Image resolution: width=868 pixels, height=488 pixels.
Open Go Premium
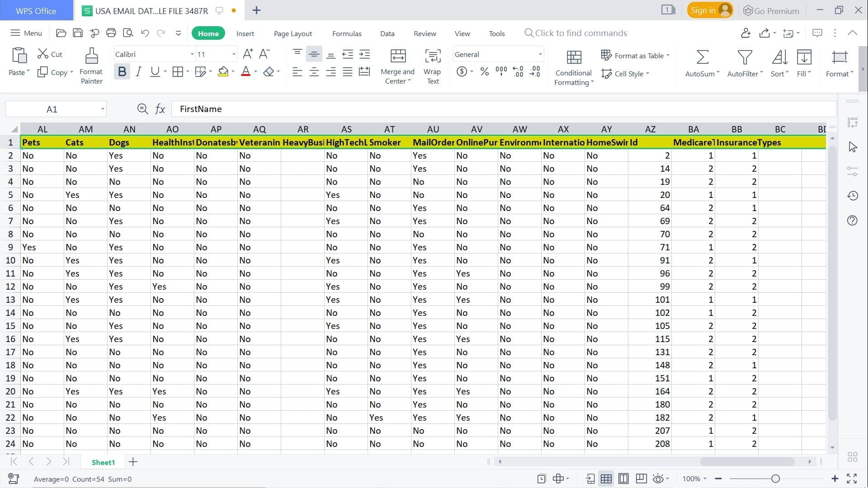771,10
